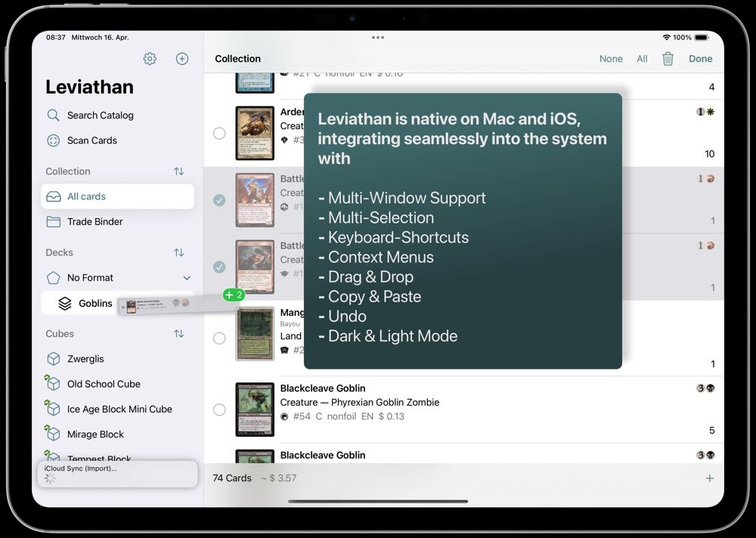Click the Zwerglis cube icon
This screenshot has width=756, height=538.
coord(53,359)
